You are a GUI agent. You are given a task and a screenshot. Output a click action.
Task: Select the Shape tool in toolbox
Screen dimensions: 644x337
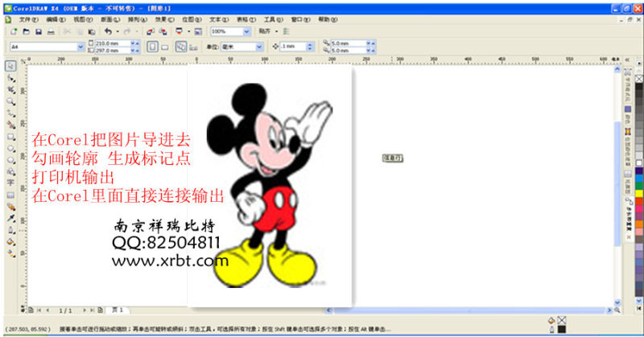[11, 78]
